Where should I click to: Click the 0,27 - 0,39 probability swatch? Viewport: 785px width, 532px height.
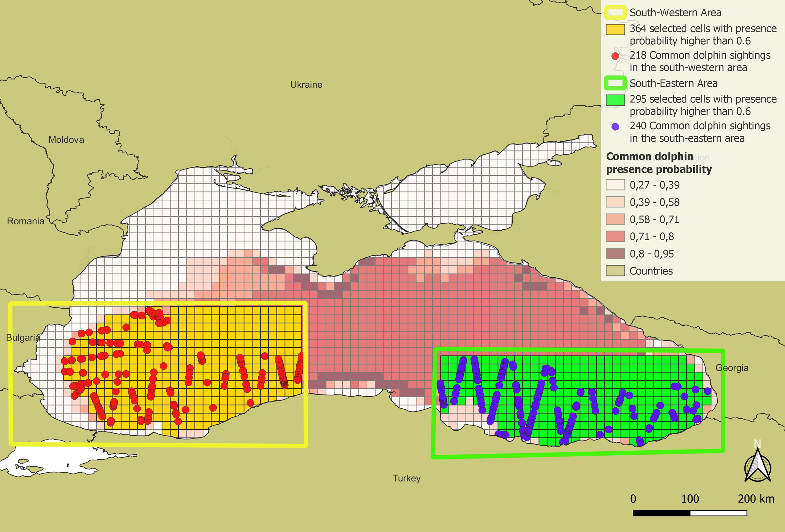(x=615, y=185)
